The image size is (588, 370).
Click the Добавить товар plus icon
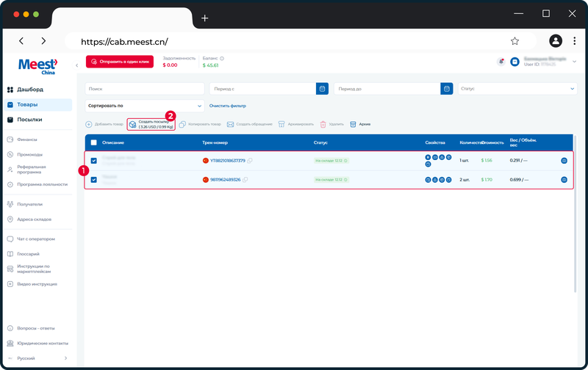[x=88, y=124]
